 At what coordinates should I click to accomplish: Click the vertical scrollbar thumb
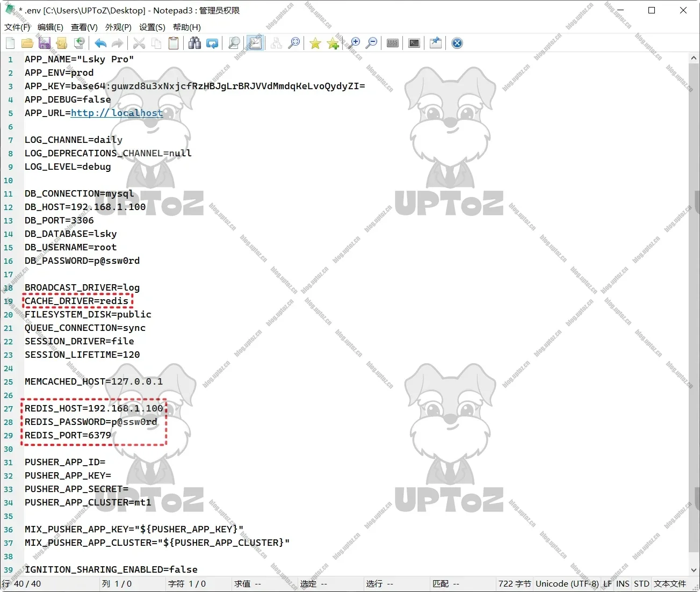(x=694, y=308)
